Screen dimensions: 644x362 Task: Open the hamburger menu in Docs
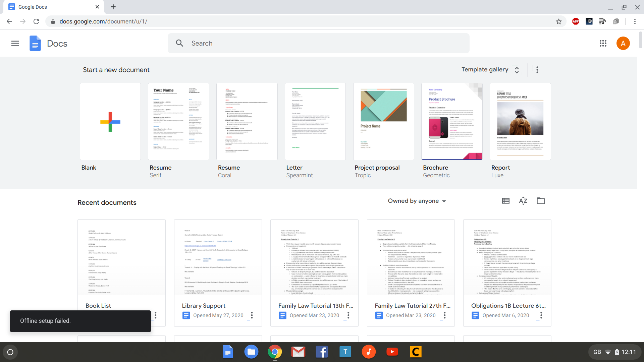click(x=15, y=43)
